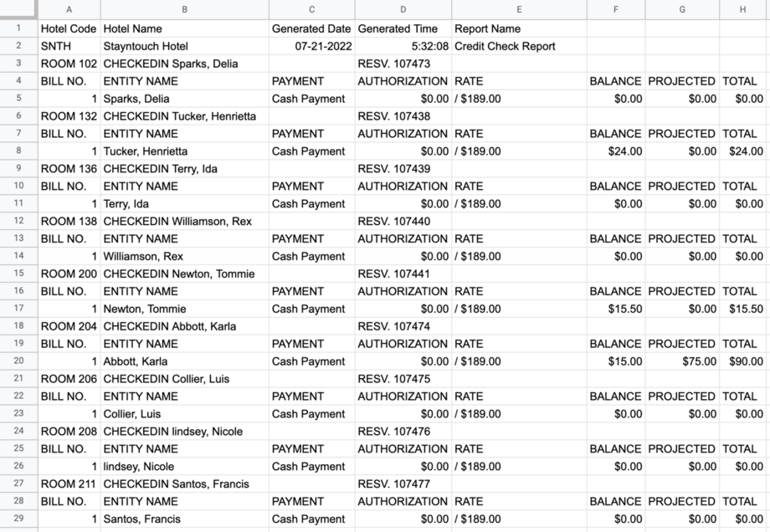Image resolution: width=770 pixels, height=532 pixels.
Task: Click cell 'CHECKEDIN Tucker, Henrietta'
Action: click(x=185, y=116)
